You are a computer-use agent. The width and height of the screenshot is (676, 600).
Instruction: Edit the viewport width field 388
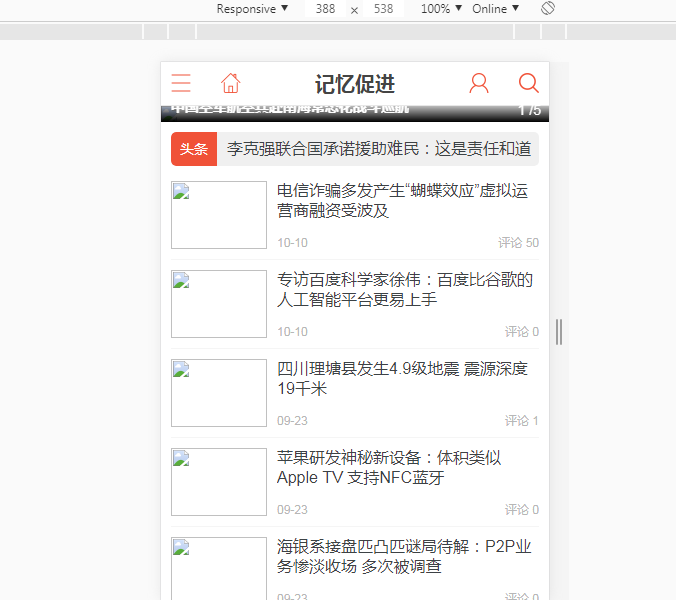pyautogui.click(x=325, y=9)
